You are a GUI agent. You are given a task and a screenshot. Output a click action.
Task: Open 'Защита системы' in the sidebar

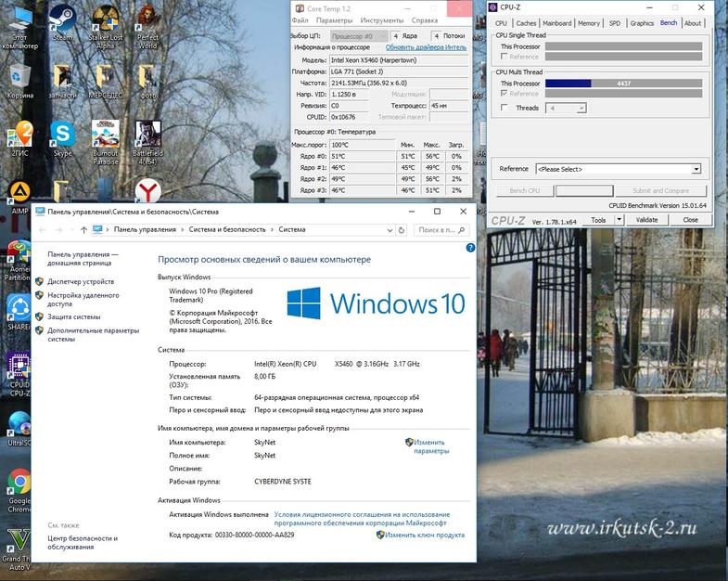[x=74, y=317]
